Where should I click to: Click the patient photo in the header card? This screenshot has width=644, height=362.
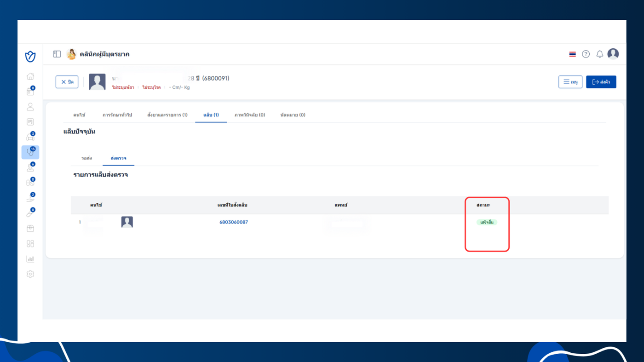click(x=97, y=82)
